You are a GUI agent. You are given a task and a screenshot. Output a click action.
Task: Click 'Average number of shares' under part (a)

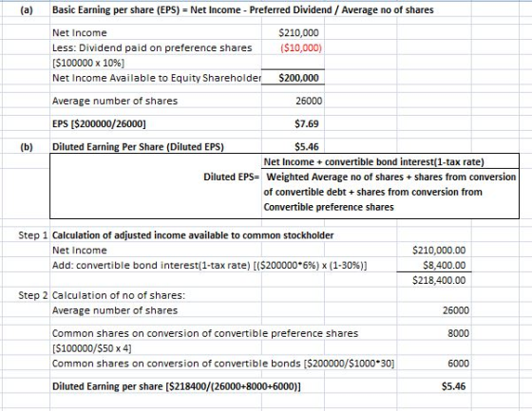[x=115, y=101]
